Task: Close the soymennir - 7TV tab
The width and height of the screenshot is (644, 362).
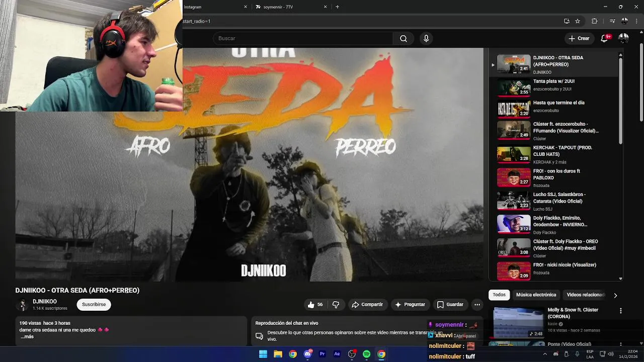Action: click(x=325, y=7)
